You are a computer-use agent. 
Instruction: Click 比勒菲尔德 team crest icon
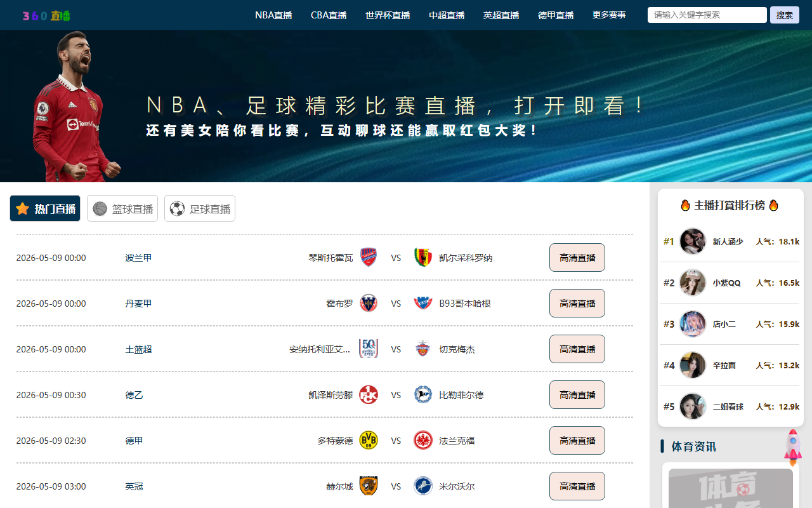point(423,394)
